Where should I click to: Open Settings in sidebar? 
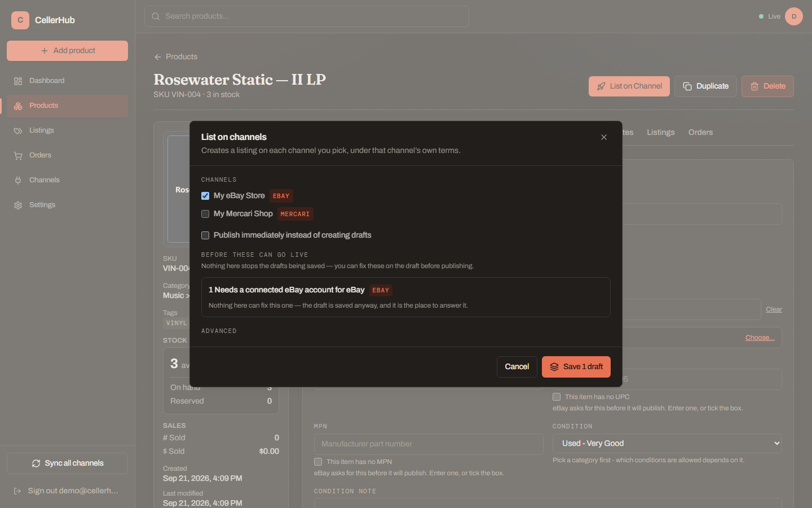coord(67,205)
